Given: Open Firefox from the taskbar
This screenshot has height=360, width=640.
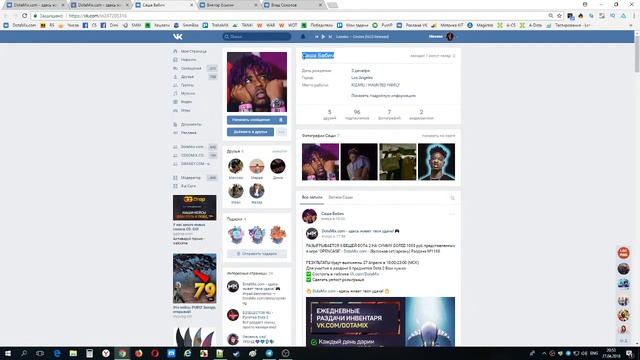Looking at the screenshot, I should 138,353.
